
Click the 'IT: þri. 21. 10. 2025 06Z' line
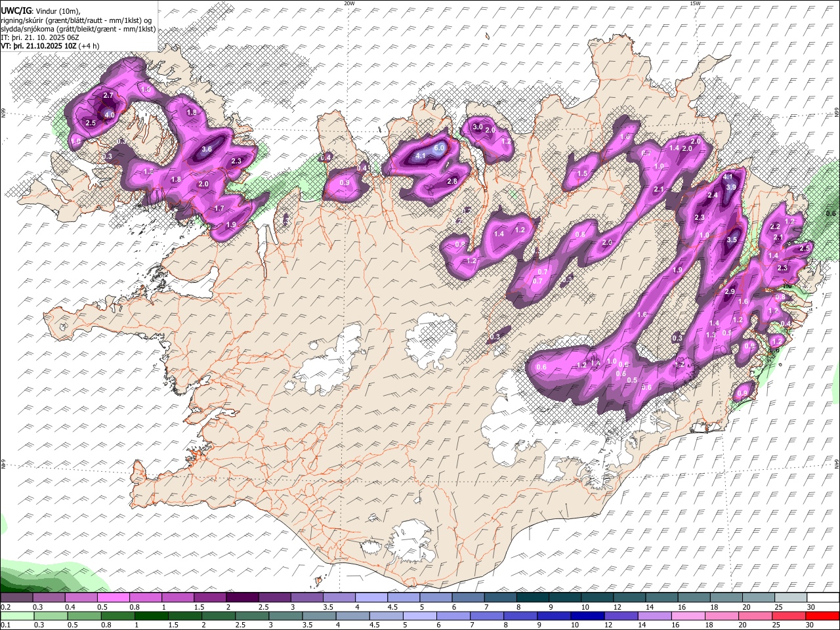coord(40,37)
